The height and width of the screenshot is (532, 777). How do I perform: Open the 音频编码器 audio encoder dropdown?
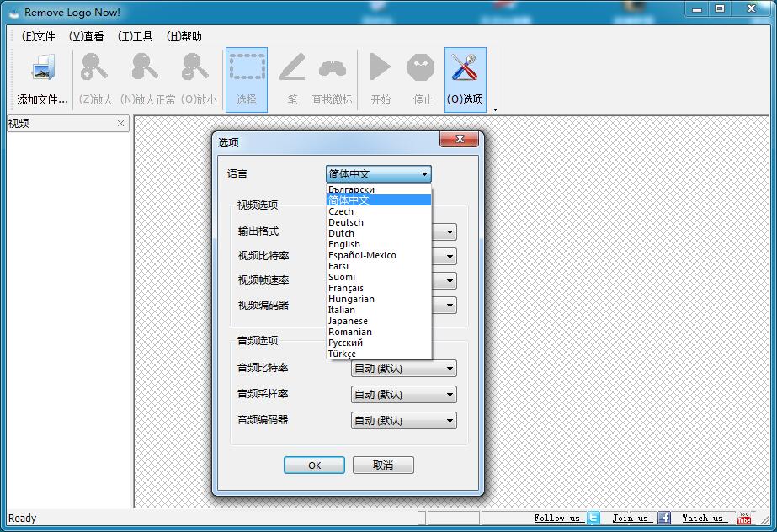point(404,421)
